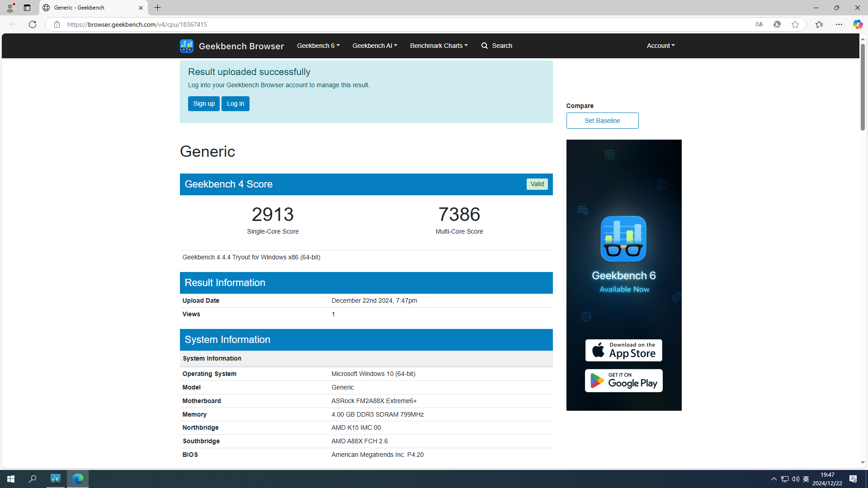
Task: Switch the input language indicator
Action: coord(806,479)
